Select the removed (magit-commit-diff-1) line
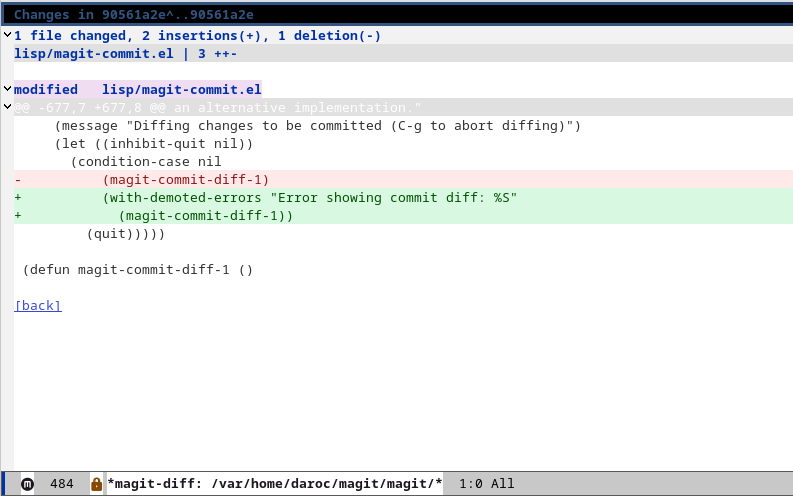Screen dimensions: 793x496 [x=186, y=180]
